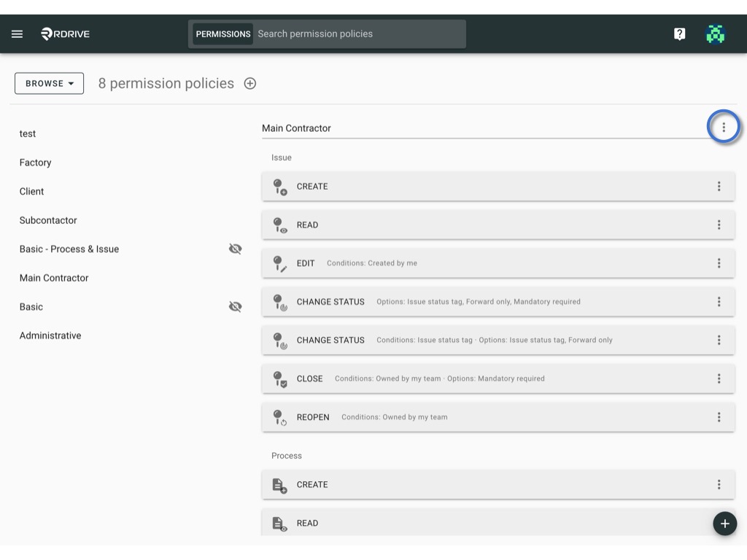Select the Client policy
This screenshot has height=560, width=747.
point(31,192)
